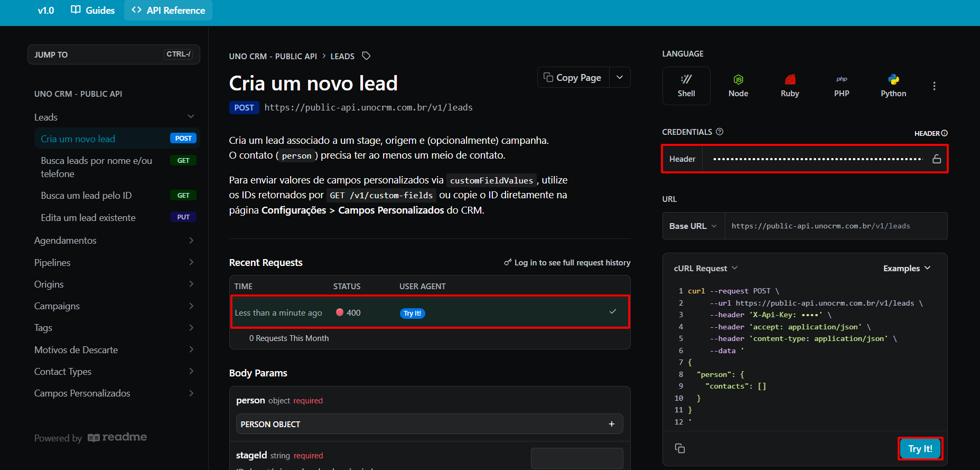
Task: Expand Contact Types section
Action: point(191,371)
